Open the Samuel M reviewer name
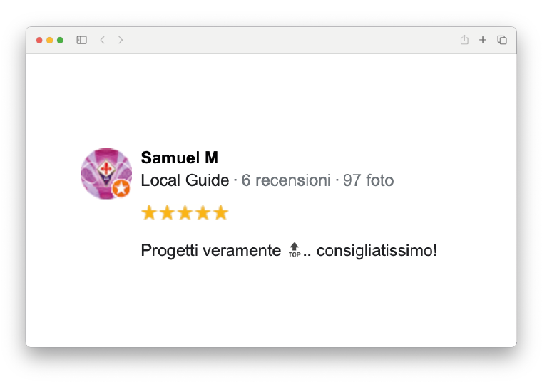This screenshot has height=392, width=542. (180, 158)
